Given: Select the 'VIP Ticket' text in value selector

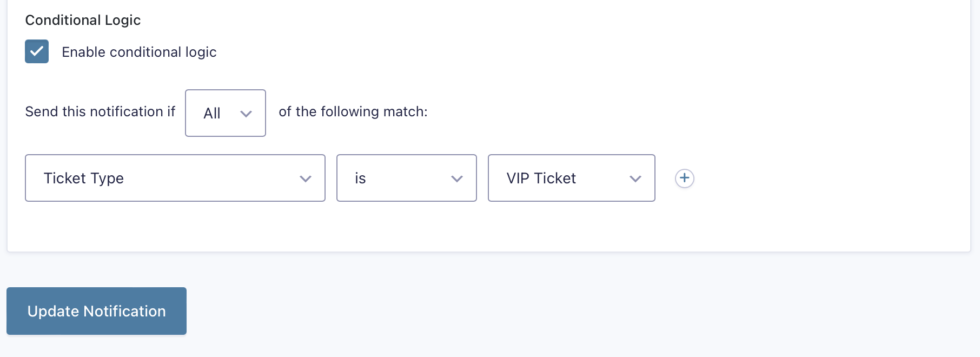Looking at the screenshot, I should click(x=541, y=178).
